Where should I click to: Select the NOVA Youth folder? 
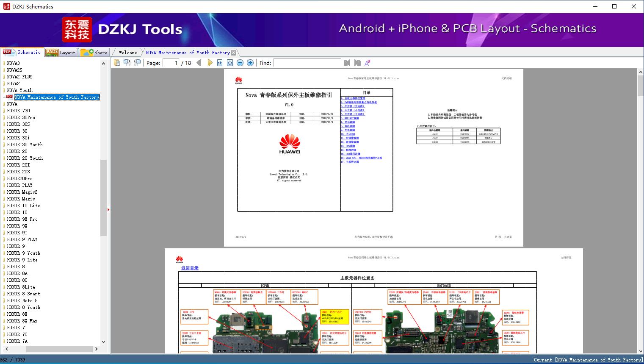[19, 90]
